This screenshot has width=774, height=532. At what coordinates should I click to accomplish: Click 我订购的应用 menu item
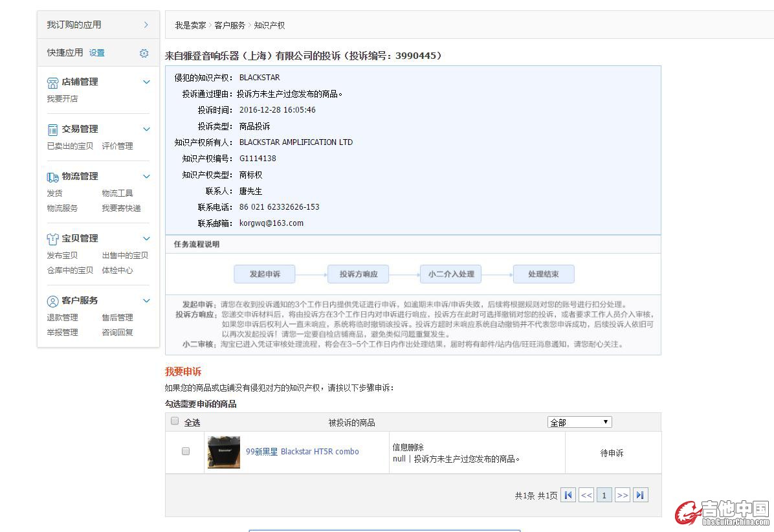pyautogui.click(x=74, y=25)
